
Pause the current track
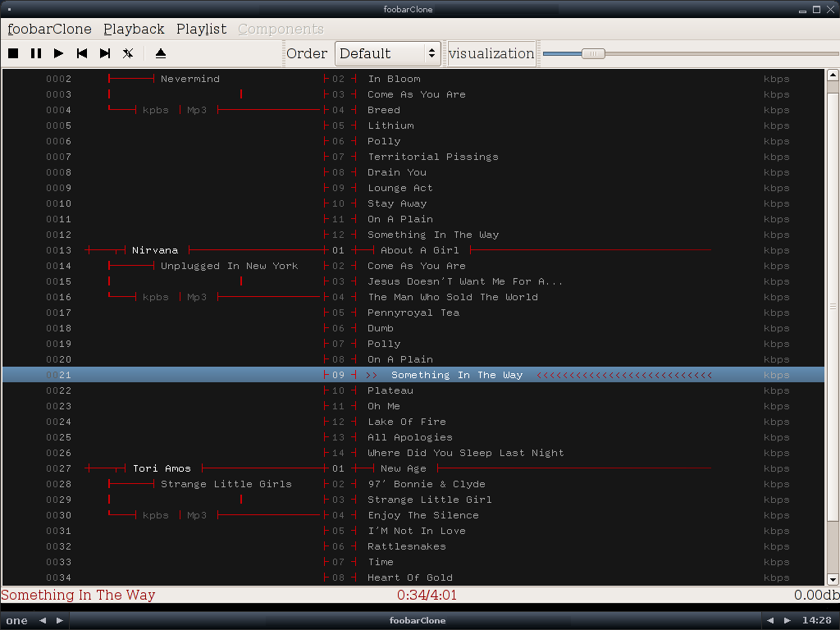coord(36,53)
